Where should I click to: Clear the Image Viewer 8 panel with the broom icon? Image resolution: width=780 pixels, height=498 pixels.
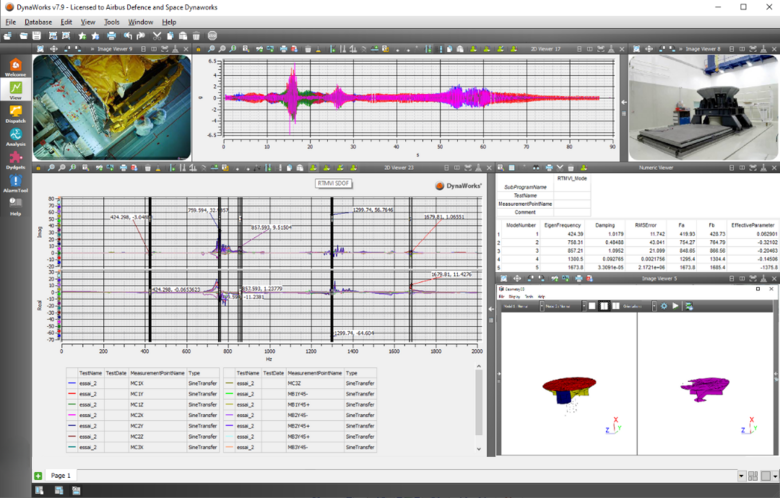tap(763, 49)
